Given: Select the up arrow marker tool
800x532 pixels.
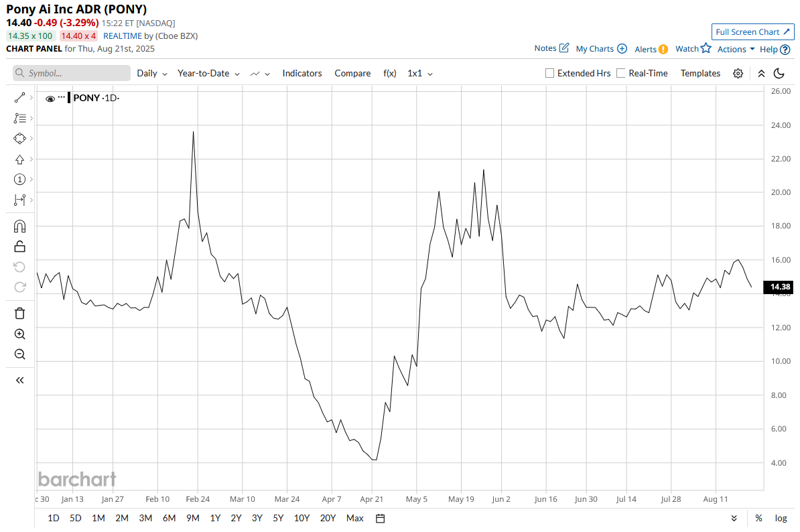Looking at the screenshot, I should pyautogui.click(x=19, y=159).
